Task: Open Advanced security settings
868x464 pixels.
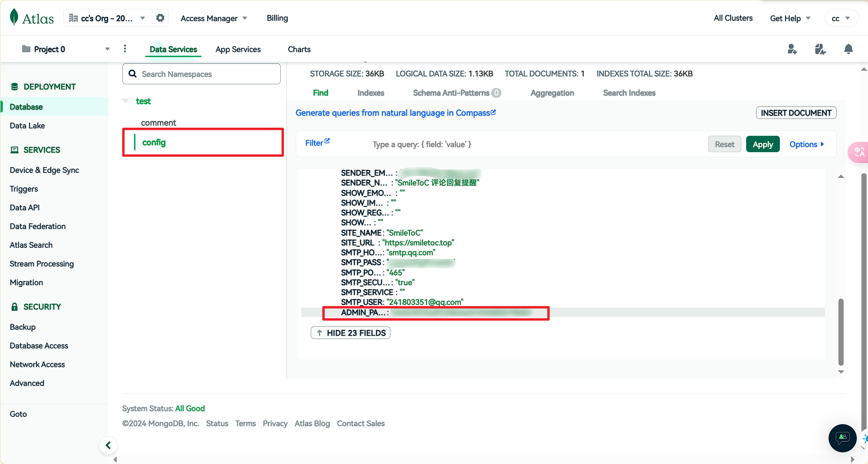Action: [x=27, y=383]
